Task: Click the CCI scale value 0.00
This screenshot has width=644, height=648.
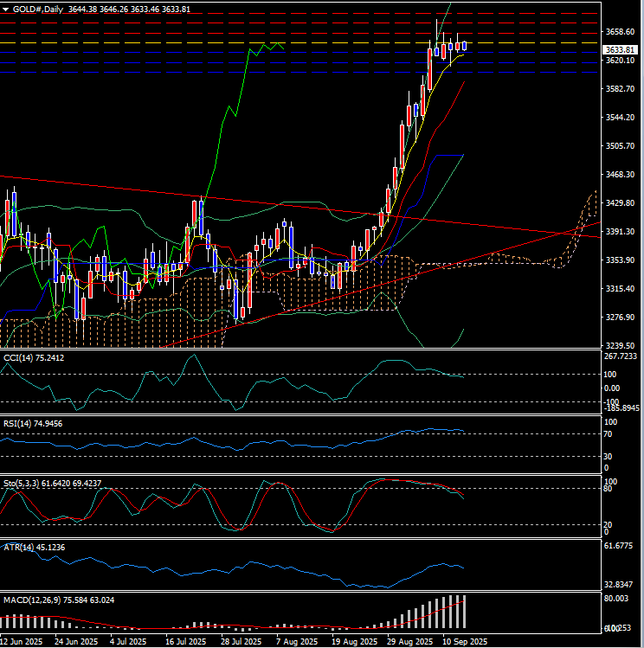Action: (x=612, y=388)
